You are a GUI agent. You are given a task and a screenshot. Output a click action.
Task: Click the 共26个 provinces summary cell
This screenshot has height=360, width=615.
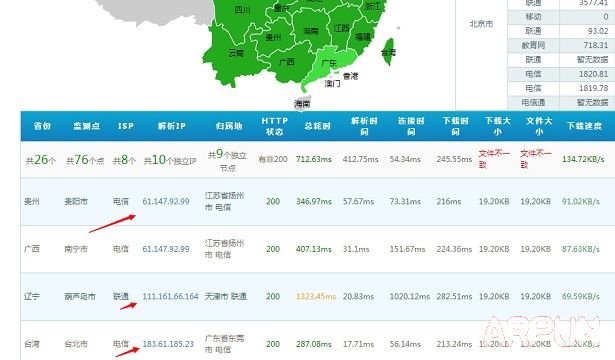coord(41,160)
